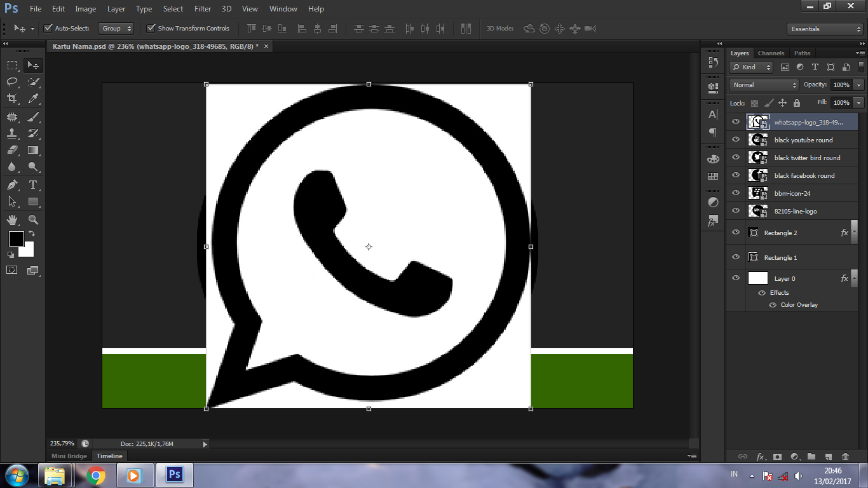The width and height of the screenshot is (868, 488).
Task: Open the Mini Bridge tab
Action: click(x=69, y=456)
